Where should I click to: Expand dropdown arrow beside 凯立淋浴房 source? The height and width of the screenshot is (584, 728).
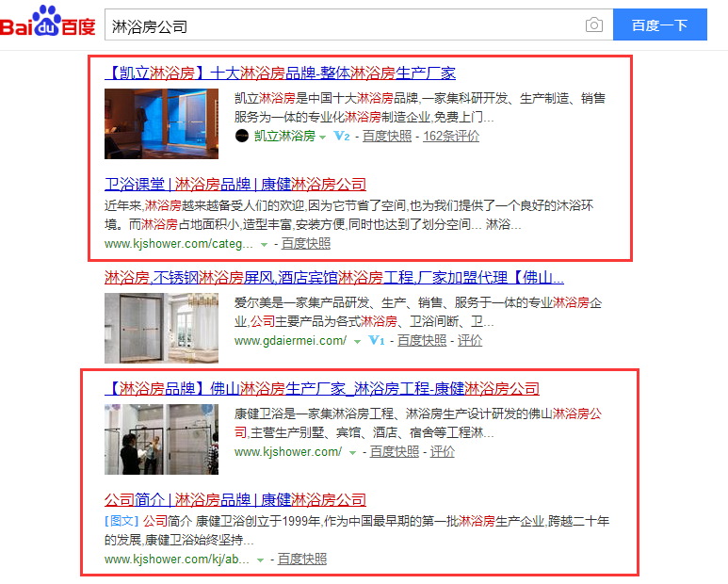(323, 138)
